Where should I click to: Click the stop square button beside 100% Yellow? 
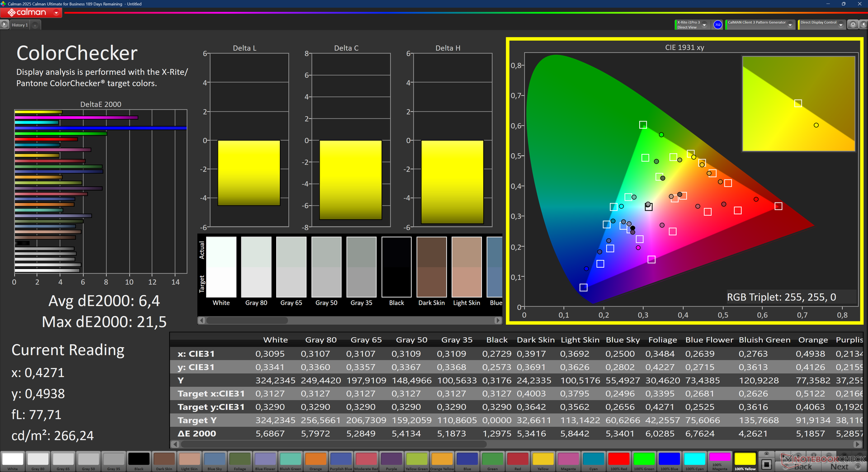pyautogui.click(x=766, y=464)
